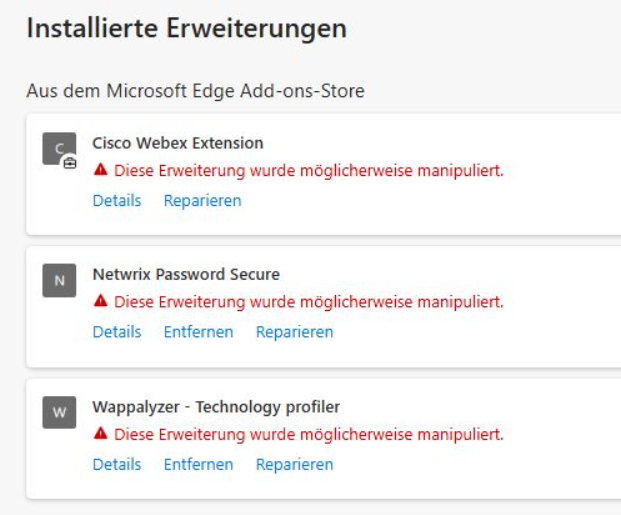Viewport: 621px width, 515px height.
Task: Select the Netwrix Password Secure title
Action: pyautogui.click(x=186, y=274)
